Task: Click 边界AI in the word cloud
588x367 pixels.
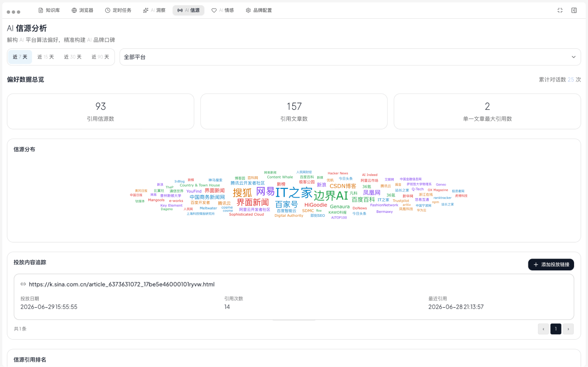Action: [x=331, y=195]
